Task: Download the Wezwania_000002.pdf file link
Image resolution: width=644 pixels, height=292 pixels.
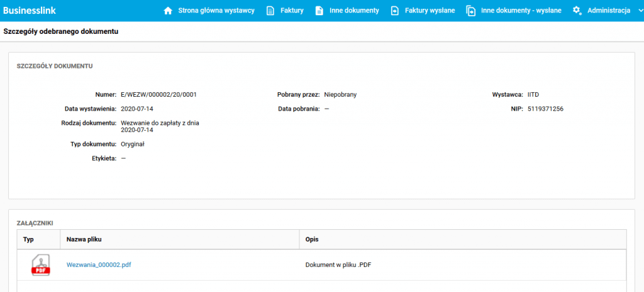Action: click(x=99, y=265)
